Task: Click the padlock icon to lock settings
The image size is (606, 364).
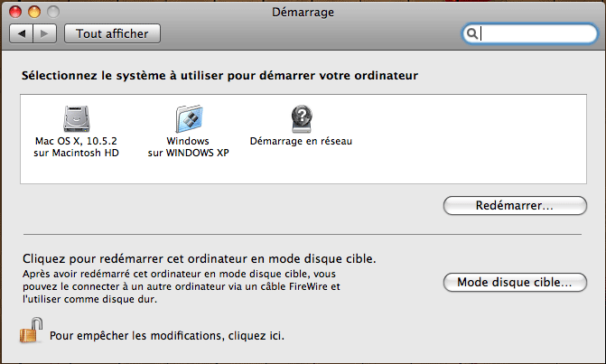Action: [31, 331]
